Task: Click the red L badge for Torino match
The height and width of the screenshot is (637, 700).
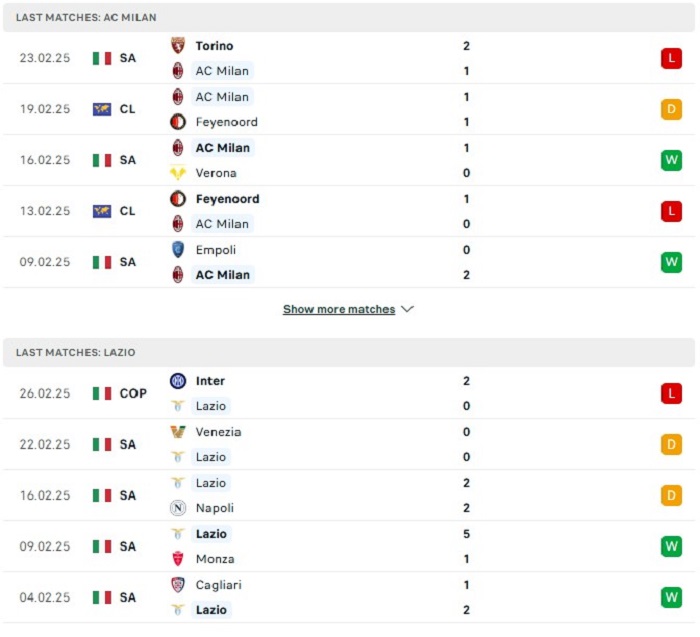Action: (x=671, y=59)
